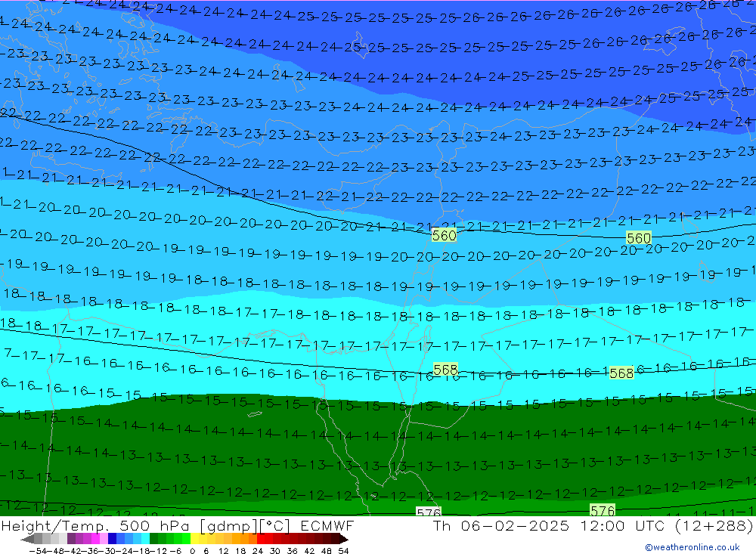Click the dark green legend swatch
Image resolution: width=756 pixels, height=554 pixels.
point(153,538)
